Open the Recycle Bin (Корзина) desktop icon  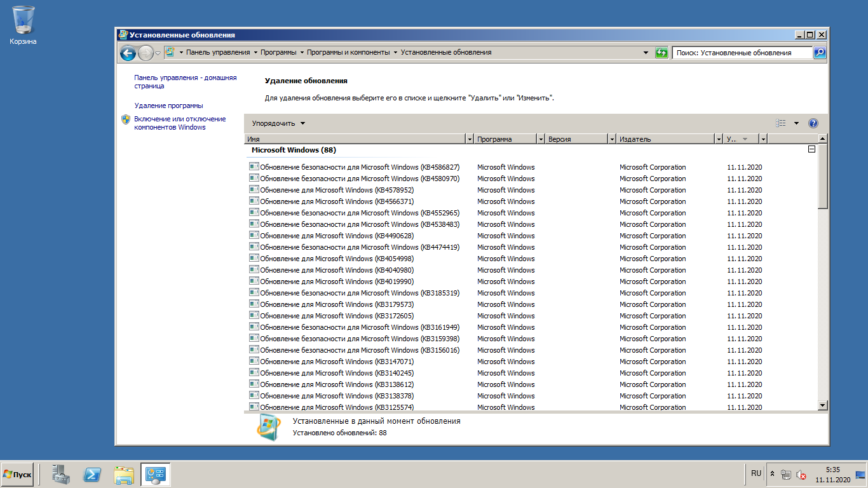click(x=24, y=25)
